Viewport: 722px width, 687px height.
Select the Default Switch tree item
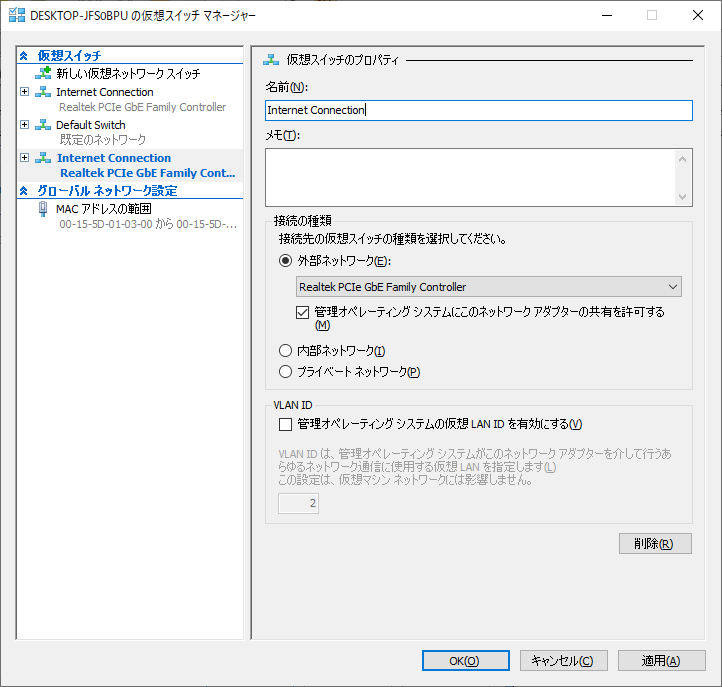click(x=91, y=125)
